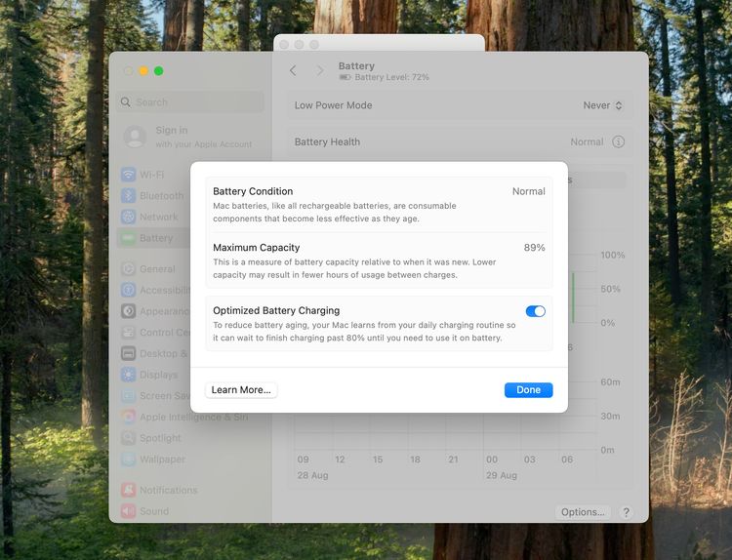Select the Appearance icon in the sidebar
Image resolution: width=732 pixels, height=560 pixels.
(129, 311)
